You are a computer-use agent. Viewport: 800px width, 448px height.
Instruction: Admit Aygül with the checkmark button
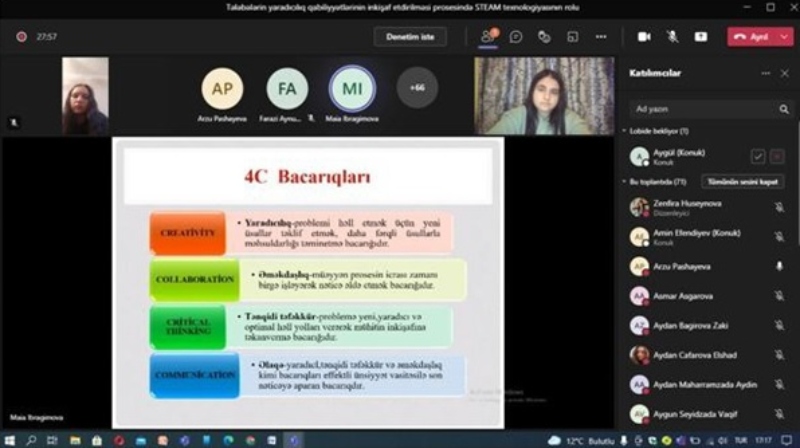758,156
